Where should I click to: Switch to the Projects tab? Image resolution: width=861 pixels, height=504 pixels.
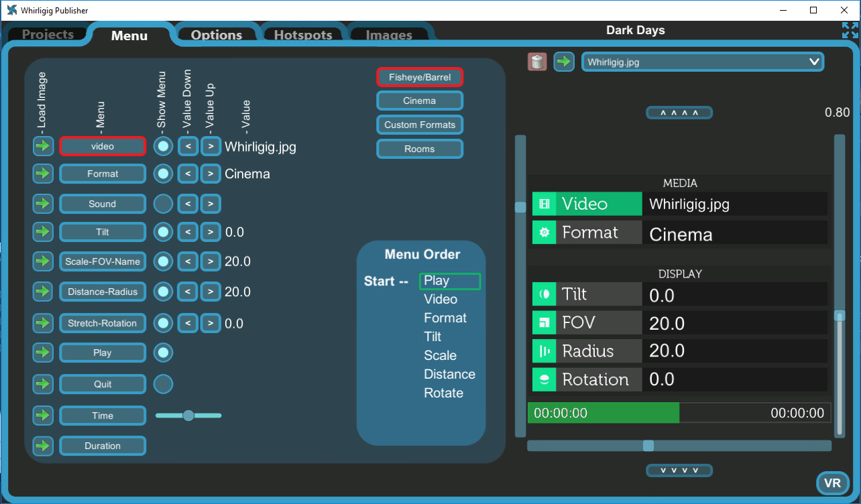[48, 34]
